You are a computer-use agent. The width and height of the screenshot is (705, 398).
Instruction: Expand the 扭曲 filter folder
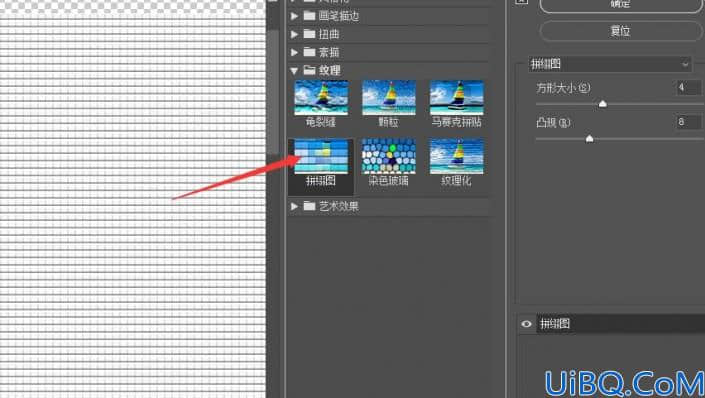point(294,34)
